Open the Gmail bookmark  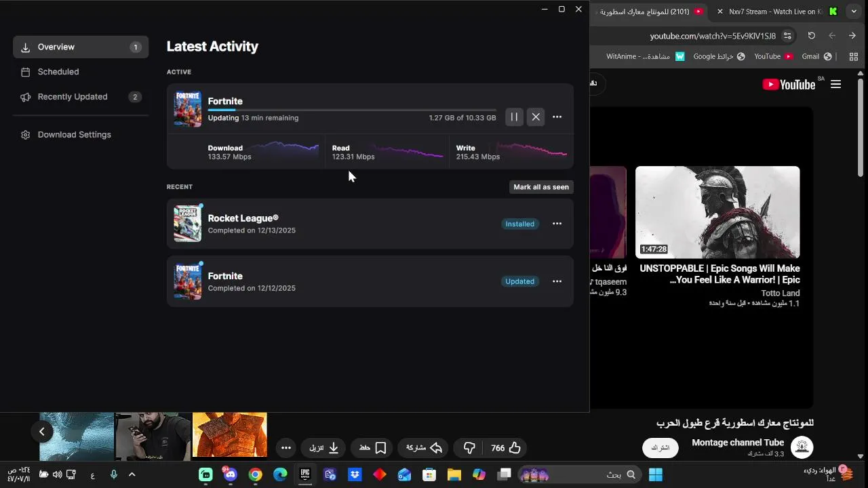point(816,56)
